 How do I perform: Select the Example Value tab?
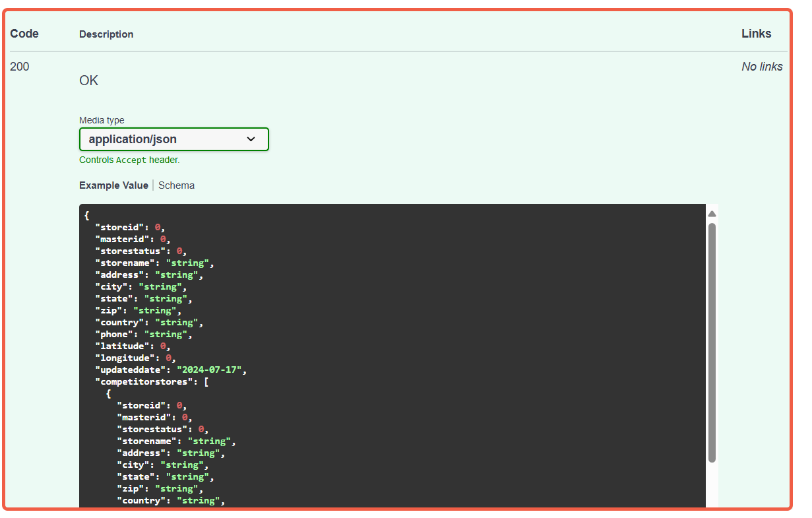pos(113,185)
